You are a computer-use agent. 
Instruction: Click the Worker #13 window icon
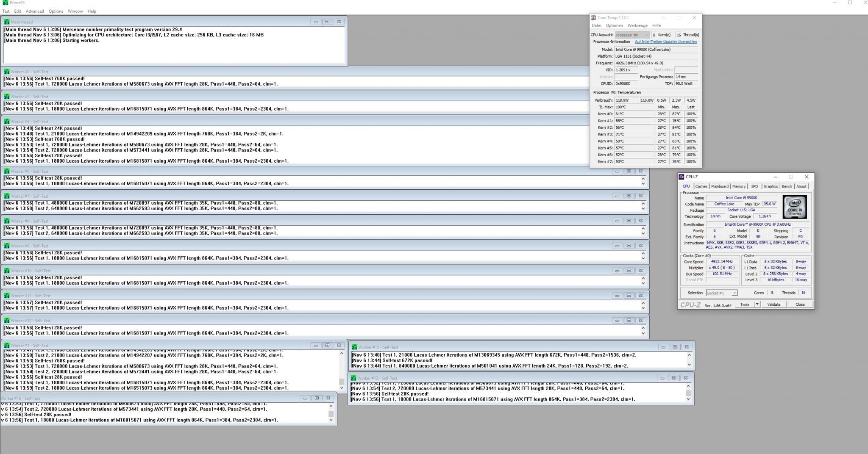[x=353, y=378]
